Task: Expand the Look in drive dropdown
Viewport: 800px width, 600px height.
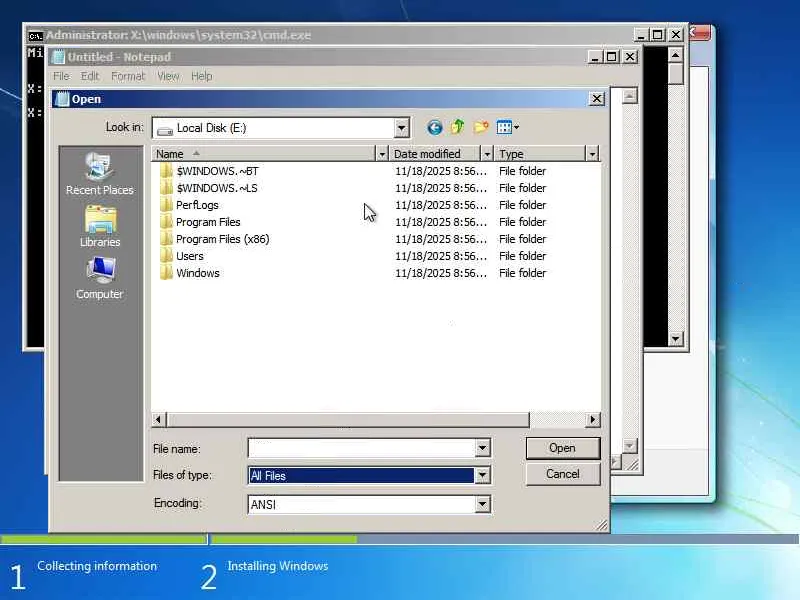Action: 402,128
